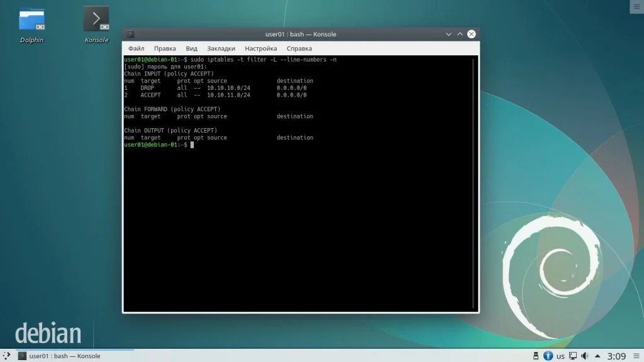This screenshot has width=644, height=362.
Task: Click the Konsole terminal scrollbar
Action: (474, 184)
